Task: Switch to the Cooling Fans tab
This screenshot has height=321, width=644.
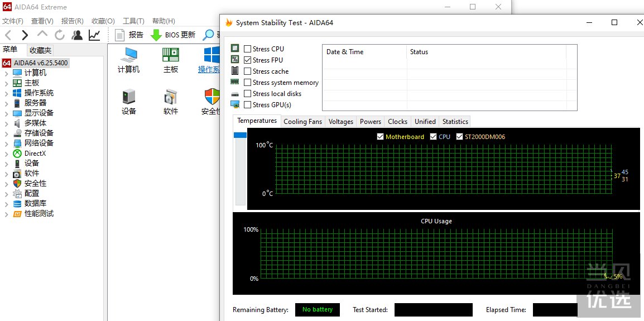Action: point(302,122)
